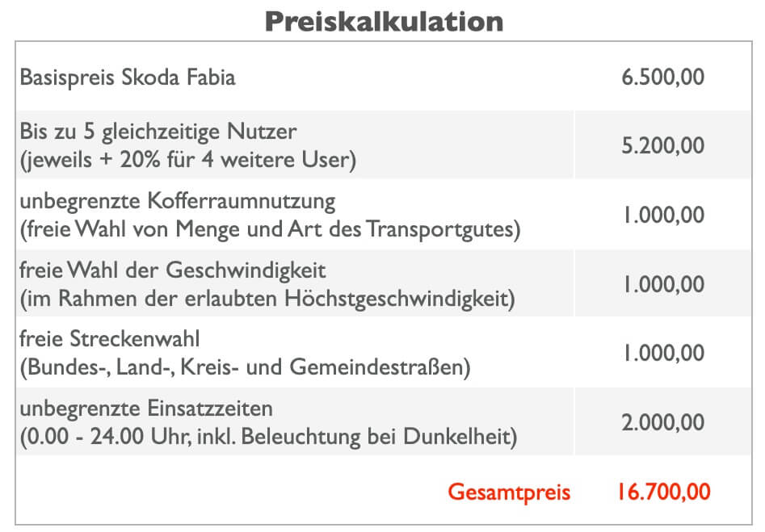
Task: Click the '+ 20% für 4 weitere User' line
Action: tap(187, 160)
